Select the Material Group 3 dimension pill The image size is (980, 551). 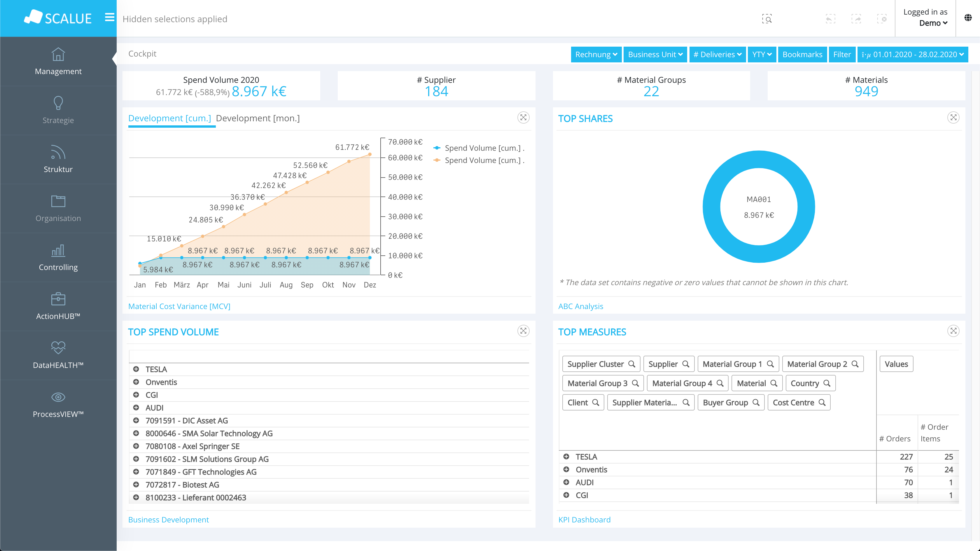(597, 383)
